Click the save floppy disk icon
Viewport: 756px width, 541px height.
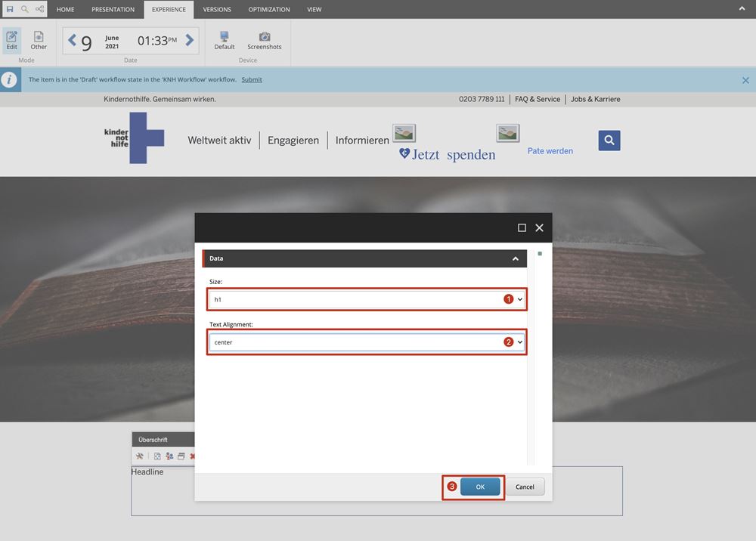pos(10,9)
